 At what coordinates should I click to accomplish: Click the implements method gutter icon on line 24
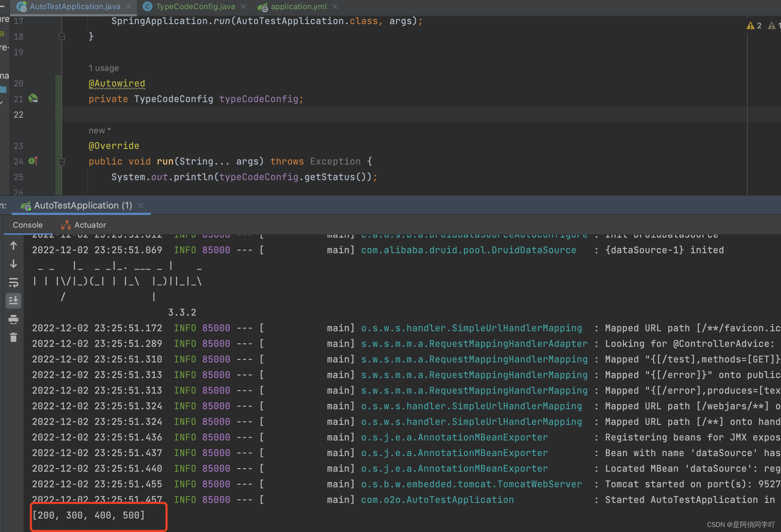(33, 161)
